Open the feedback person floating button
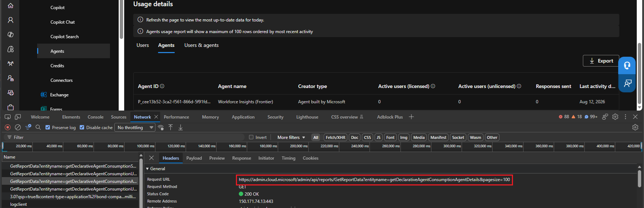This screenshot has width=644, height=208. (x=627, y=83)
